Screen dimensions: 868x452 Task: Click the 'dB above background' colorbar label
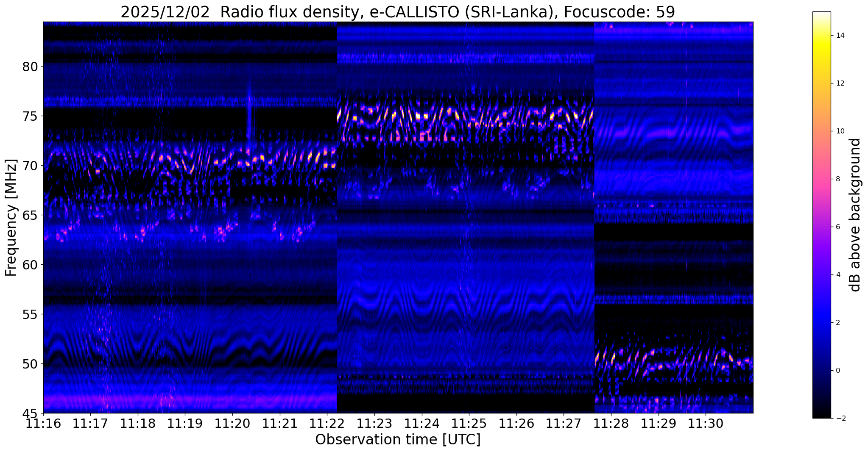[x=855, y=215]
